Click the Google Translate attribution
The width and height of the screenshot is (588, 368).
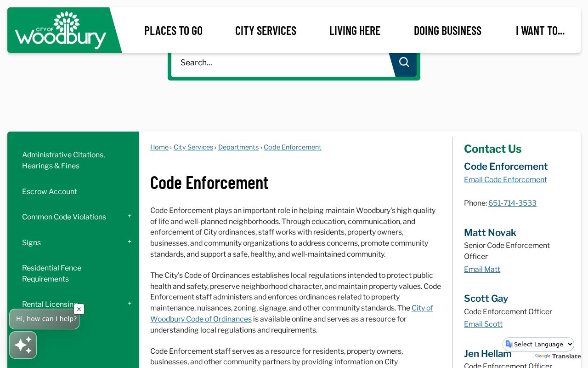point(558,356)
